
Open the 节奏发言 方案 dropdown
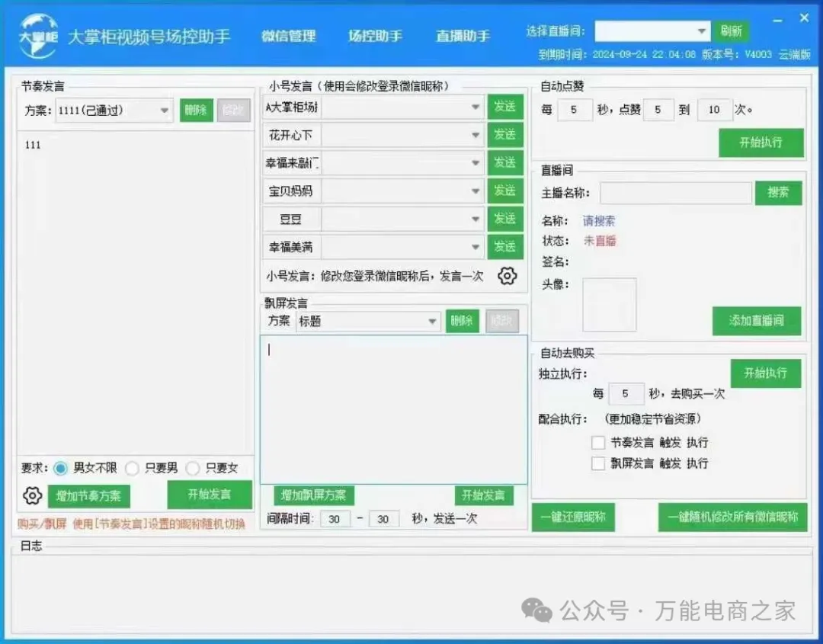tap(165, 111)
